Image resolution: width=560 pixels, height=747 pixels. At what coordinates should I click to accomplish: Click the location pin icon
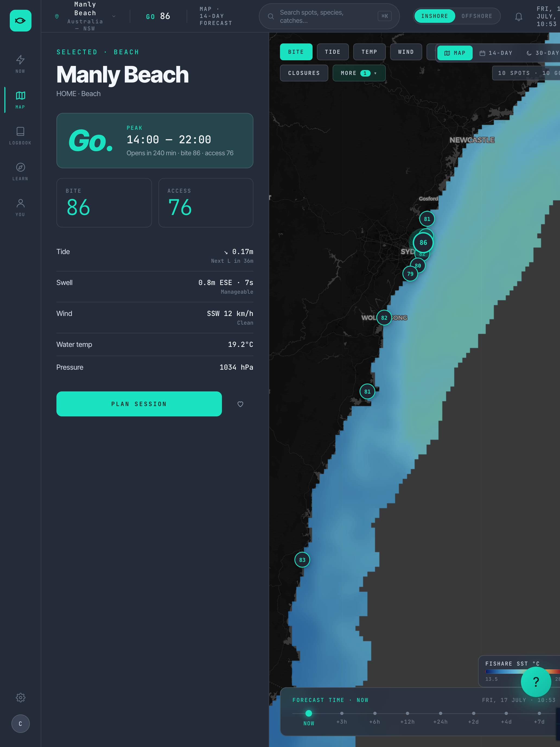pos(57,16)
